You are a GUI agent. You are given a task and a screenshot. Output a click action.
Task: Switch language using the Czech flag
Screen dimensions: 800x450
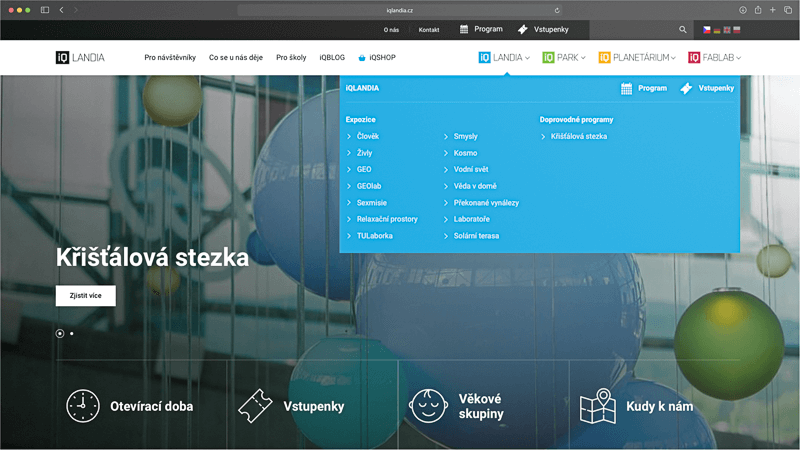708,30
